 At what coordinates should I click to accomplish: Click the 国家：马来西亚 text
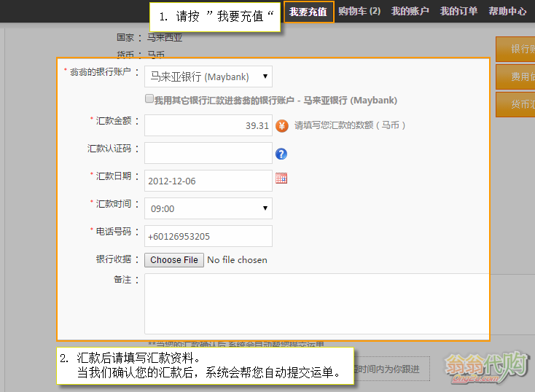[149, 38]
